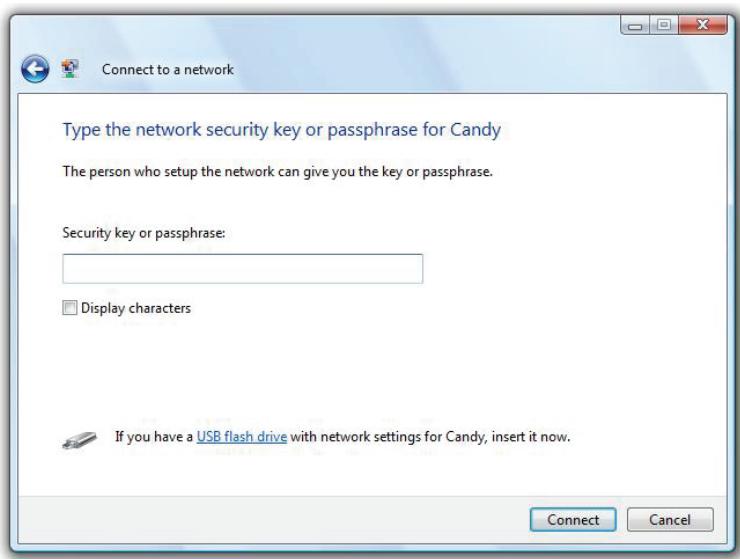The height and width of the screenshot is (559, 740).
Task: Click the gray footer area left of Connect
Action: point(274,519)
